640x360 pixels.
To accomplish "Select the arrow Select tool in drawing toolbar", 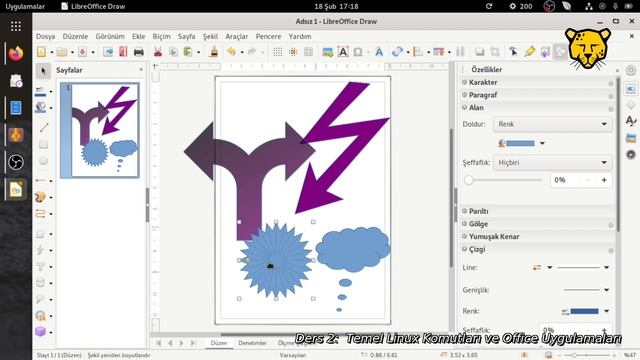I will 43,71.
